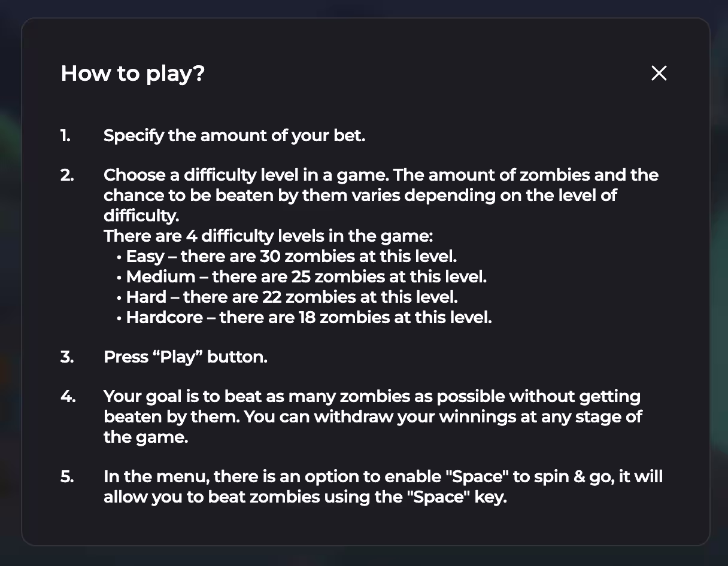Click the bullet before Easy difficulty
This screenshot has width=728, height=566.
118,257
